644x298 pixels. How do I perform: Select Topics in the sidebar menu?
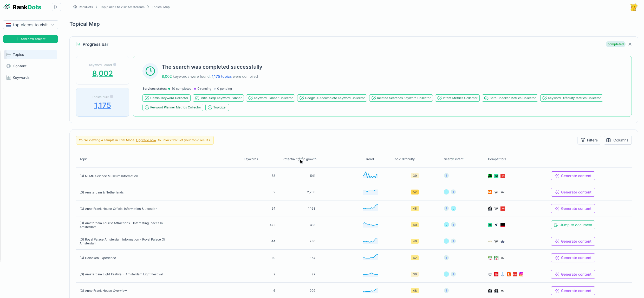coord(18,55)
